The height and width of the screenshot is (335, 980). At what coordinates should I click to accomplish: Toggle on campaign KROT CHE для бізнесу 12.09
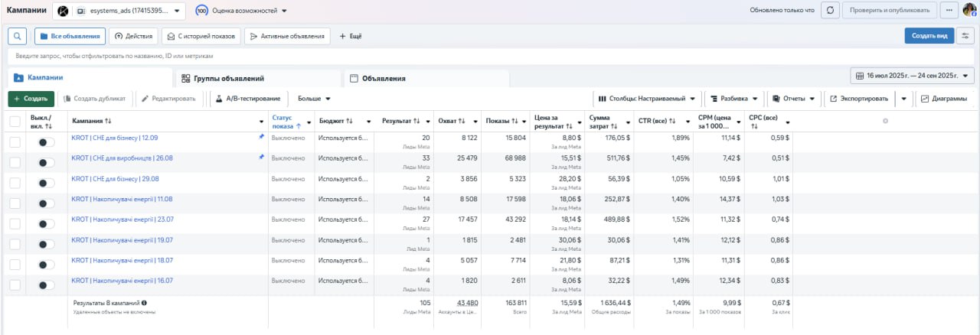(x=46, y=142)
